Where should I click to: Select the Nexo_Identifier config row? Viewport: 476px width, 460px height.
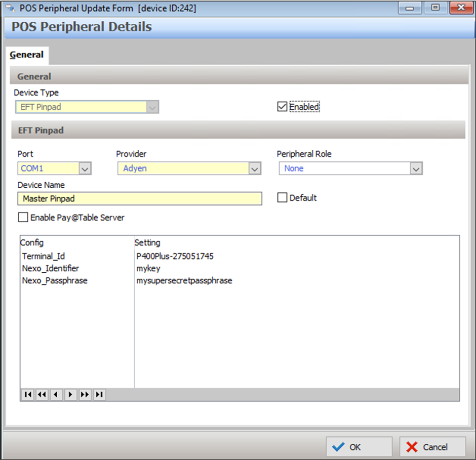click(51, 268)
